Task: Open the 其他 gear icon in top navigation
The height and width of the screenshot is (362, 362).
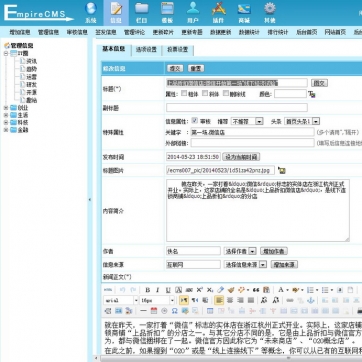Action: 270,9
